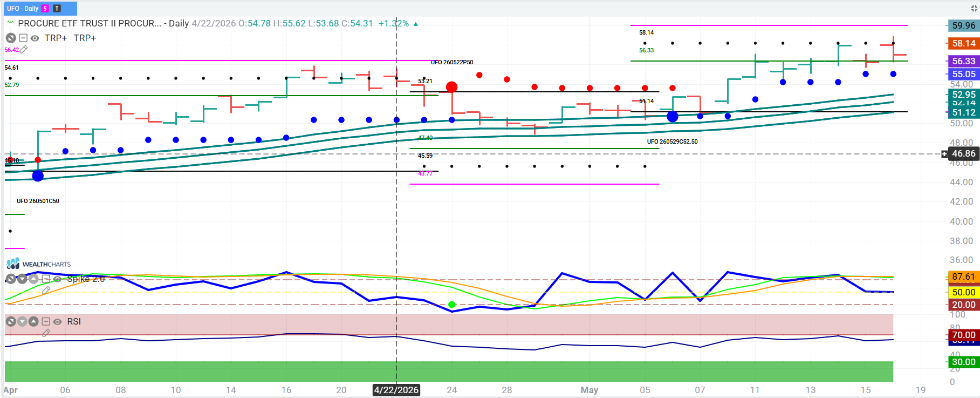Open the RSI indicator label
The width and height of the screenshot is (980, 398).
74,321
